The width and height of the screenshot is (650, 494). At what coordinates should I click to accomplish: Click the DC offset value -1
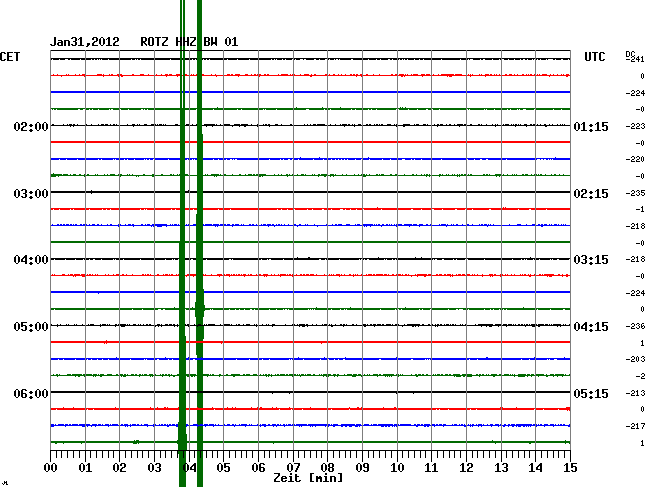[x=640, y=209]
